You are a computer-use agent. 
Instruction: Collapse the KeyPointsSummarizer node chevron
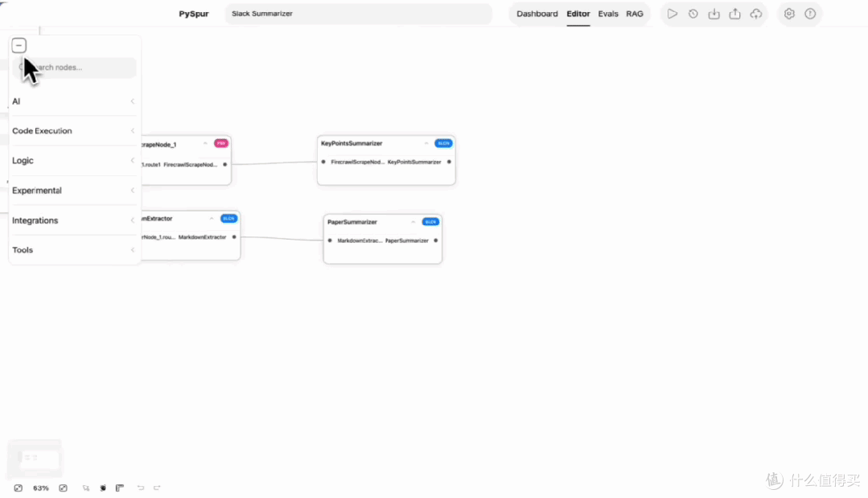(426, 143)
